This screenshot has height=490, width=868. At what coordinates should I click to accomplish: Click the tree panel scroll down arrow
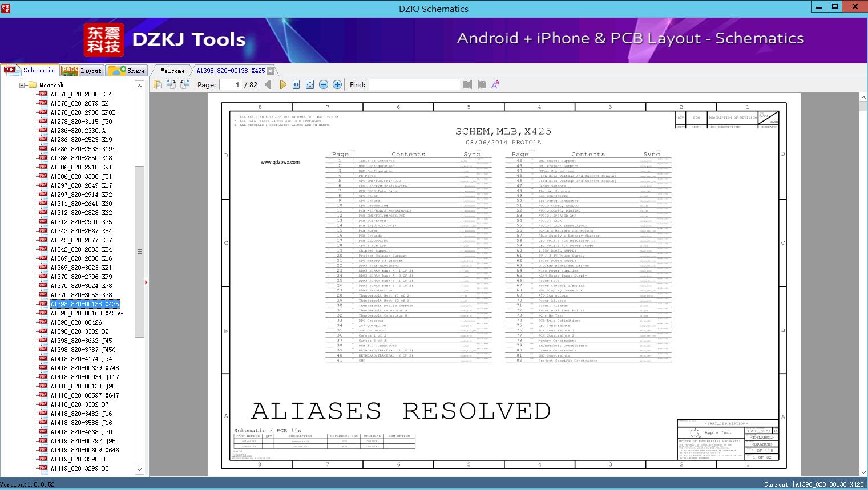139,469
